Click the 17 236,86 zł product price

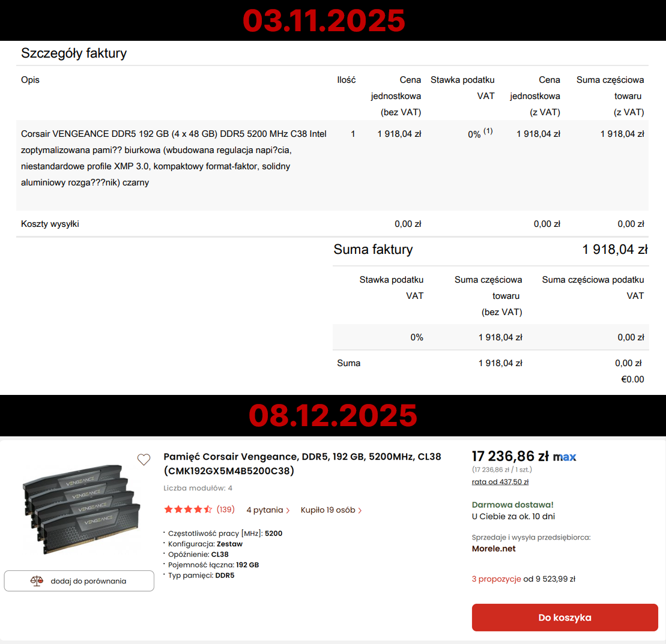[x=509, y=457]
